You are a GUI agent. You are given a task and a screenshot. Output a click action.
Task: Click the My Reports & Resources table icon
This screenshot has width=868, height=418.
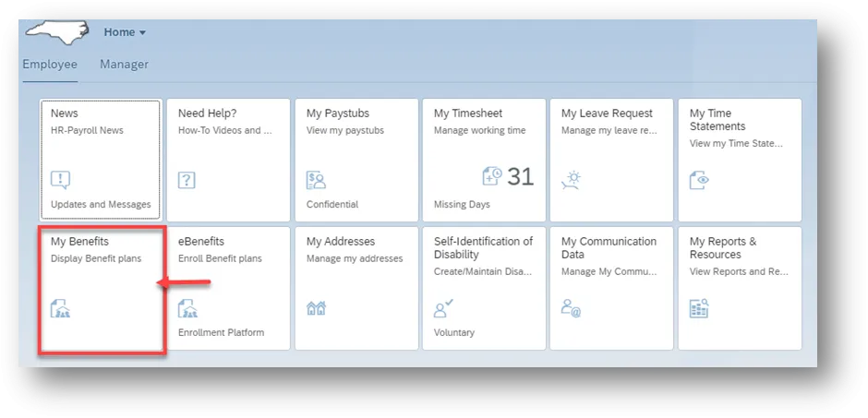pos(699,308)
